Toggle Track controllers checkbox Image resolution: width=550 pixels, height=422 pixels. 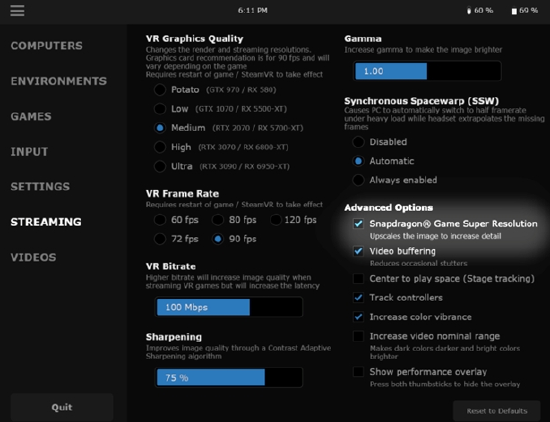(358, 297)
